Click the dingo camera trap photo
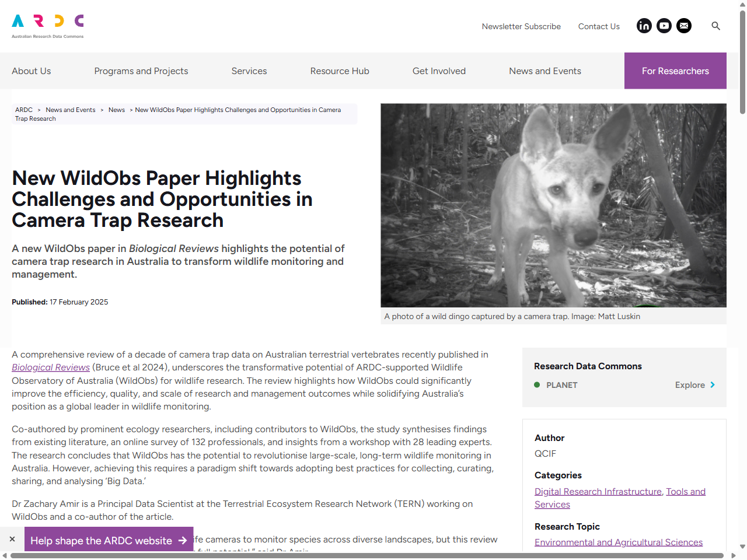This screenshot has height=560, width=747. click(x=553, y=205)
